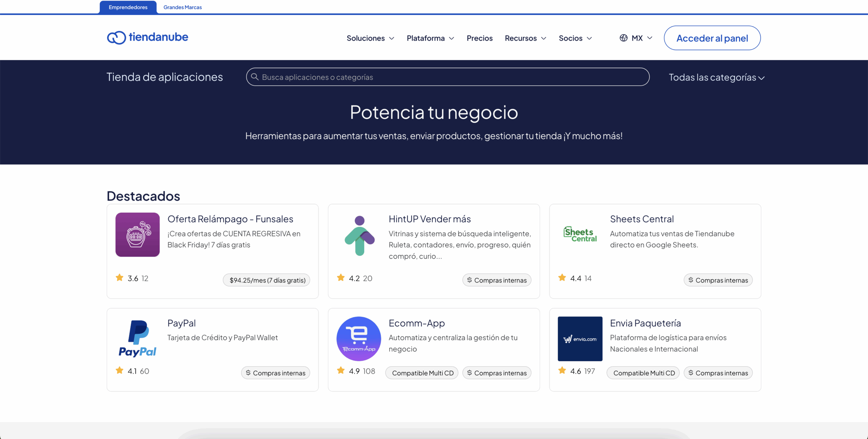Click Compras internas badge on HintUP
Screen dimensions: 868x439
pos(497,280)
